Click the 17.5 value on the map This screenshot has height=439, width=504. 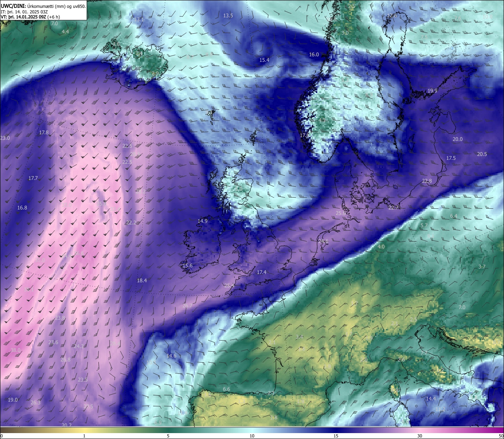pos(451,158)
